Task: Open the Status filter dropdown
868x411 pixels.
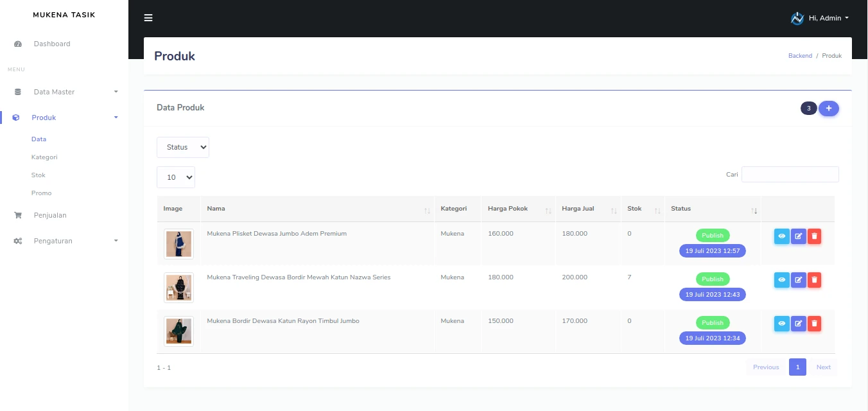Action: coord(182,147)
